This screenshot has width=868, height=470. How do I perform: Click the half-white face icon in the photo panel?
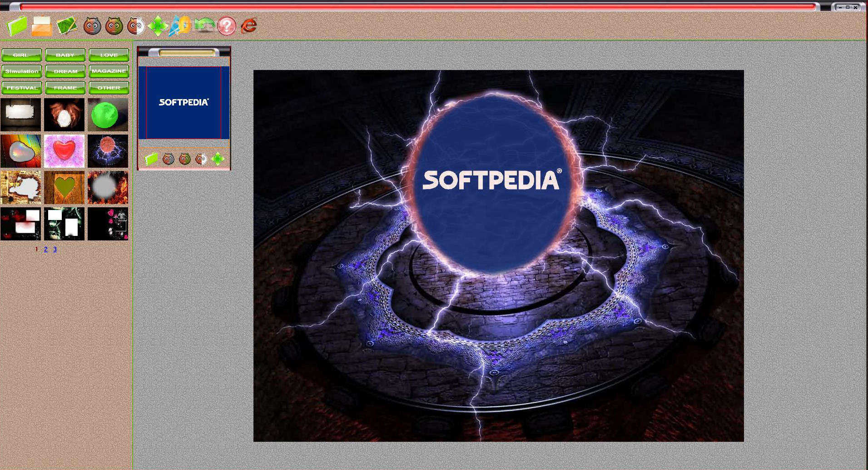coord(201,159)
